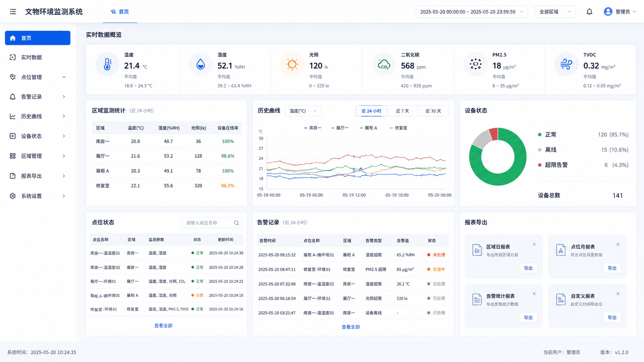Toggle the 库房一 legend series in chart
644x362 pixels.
pos(312,128)
